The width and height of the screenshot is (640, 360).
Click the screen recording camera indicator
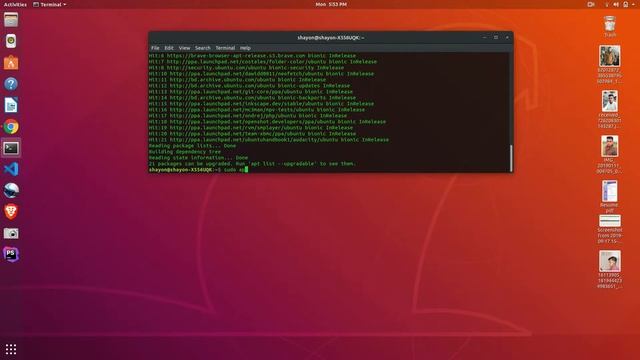point(591,4)
